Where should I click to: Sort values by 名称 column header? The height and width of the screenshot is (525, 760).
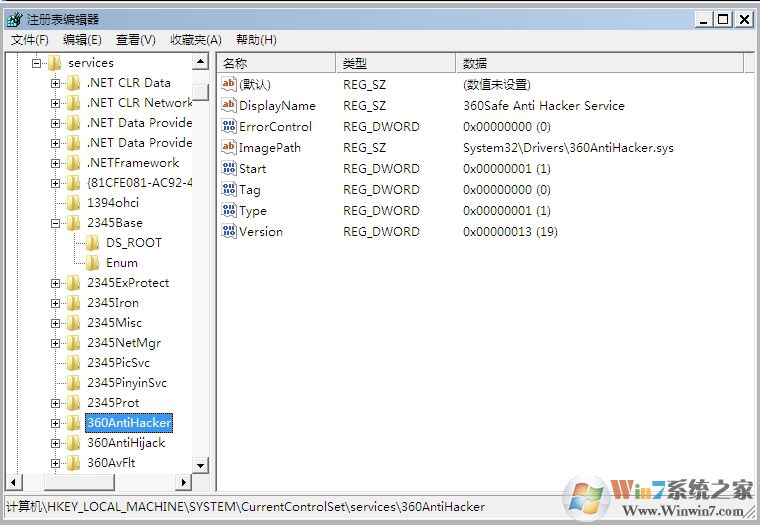click(276, 63)
